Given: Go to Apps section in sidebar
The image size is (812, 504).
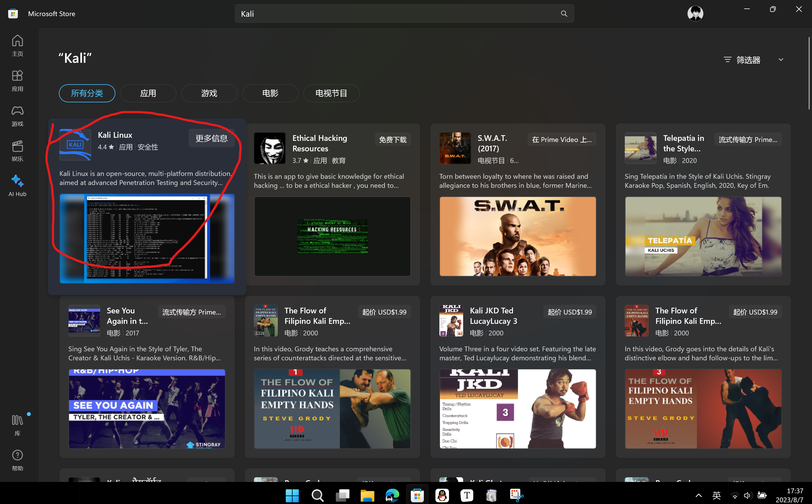Looking at the screenshot, I should tap(17, 81).
